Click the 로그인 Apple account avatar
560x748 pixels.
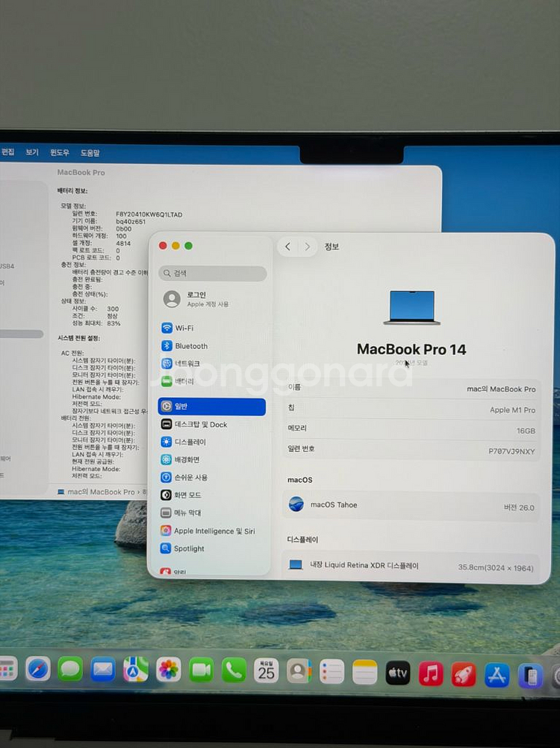coord(172,299)
